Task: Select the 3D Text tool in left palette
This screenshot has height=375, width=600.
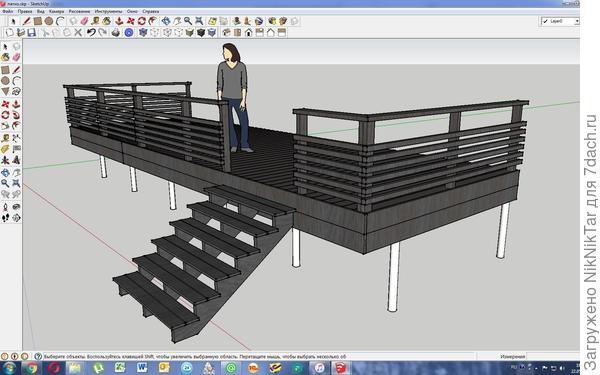Action: 16,160
